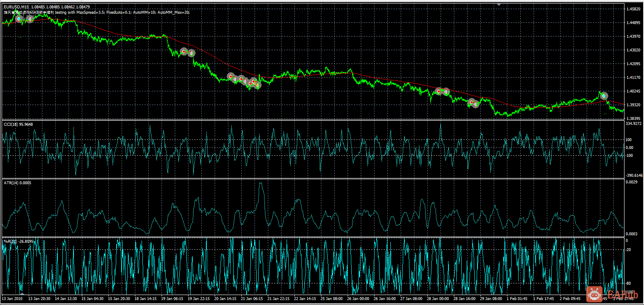This screenshot has width=644, height=305.
Task: Click ATR scale value 0.0029
Action: tap(631, 182)
